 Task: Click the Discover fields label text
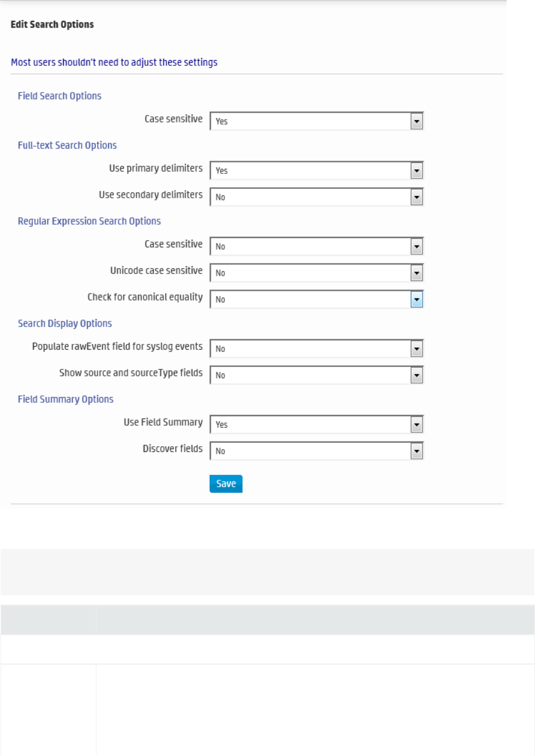pyautogui.click(x=173, y=449)
